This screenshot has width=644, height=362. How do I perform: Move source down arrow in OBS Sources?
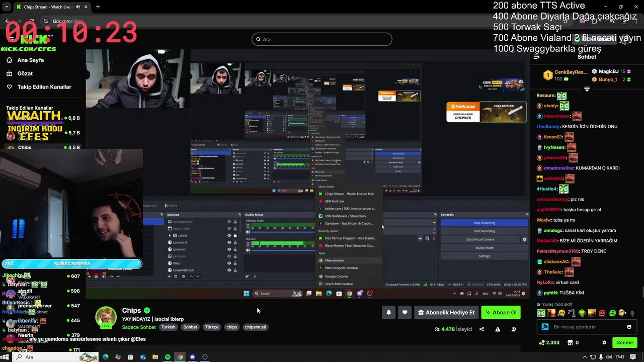pyautogui.click(x=198, y=276)
